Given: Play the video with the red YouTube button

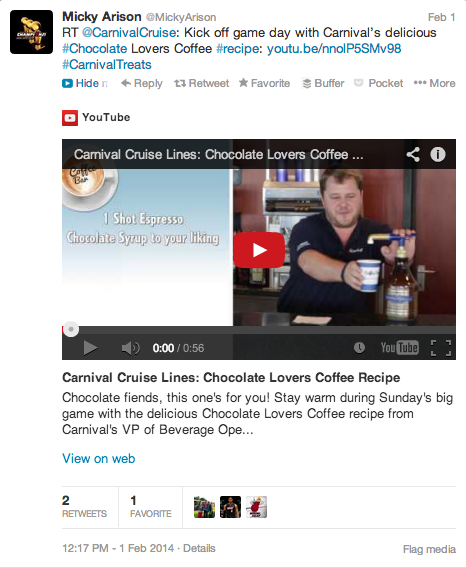Looking at the screenshot, I should pos(259,250).
